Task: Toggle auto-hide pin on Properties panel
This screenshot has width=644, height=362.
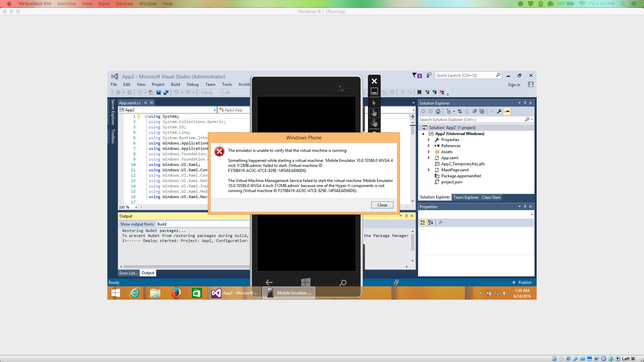Action: tap(525, 206)
